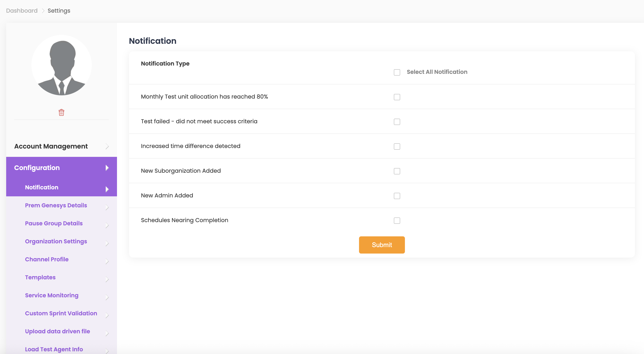Click chevron icon beside Channel Profile

click(107, 261)
